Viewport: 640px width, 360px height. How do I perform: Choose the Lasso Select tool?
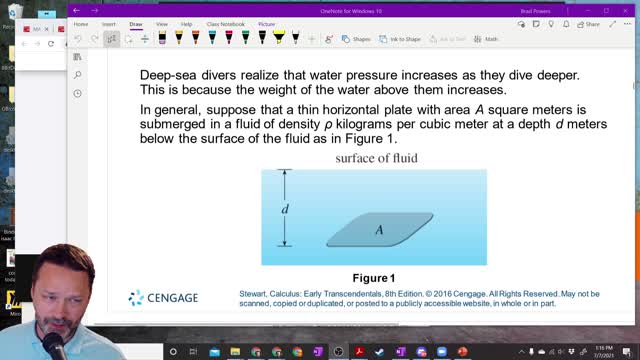(129, 39)
